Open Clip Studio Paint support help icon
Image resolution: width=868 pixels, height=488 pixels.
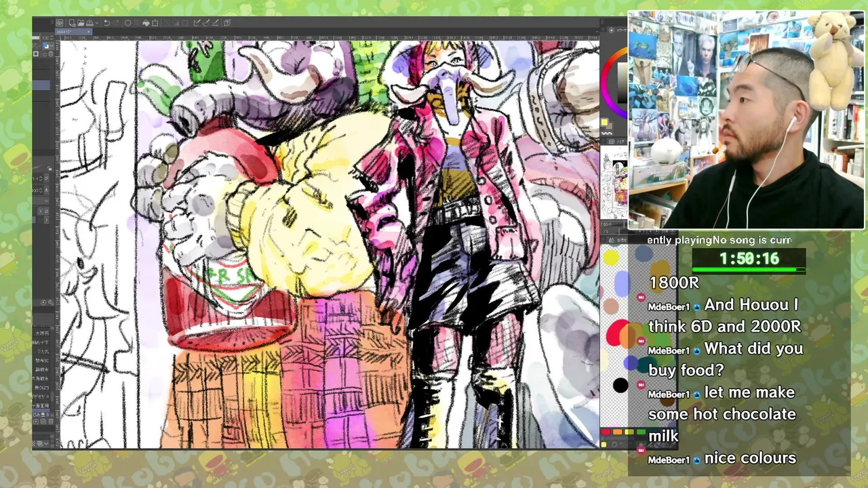click(227, 23)
